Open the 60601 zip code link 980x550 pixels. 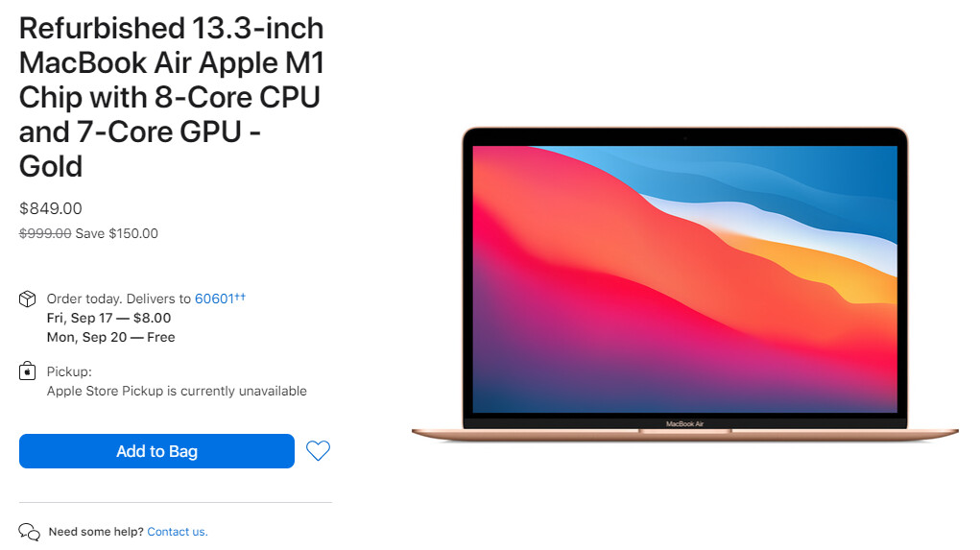[x=214, y=299]
